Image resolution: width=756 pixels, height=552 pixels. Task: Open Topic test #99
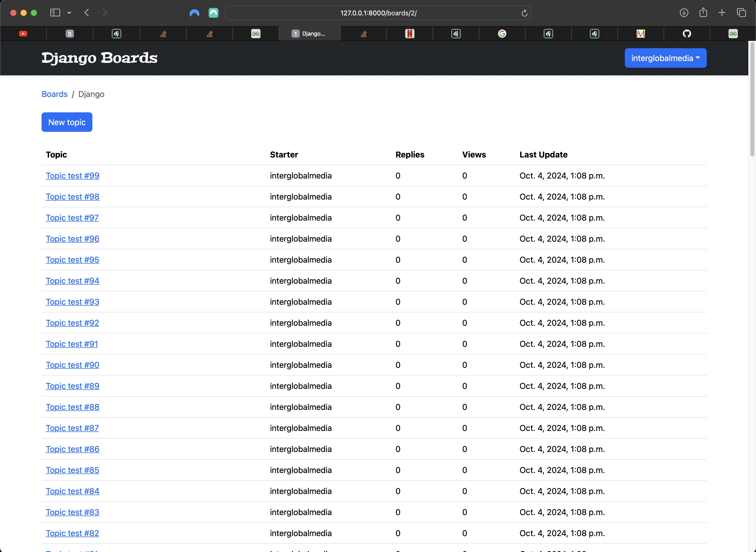click(x=73, y=175)
